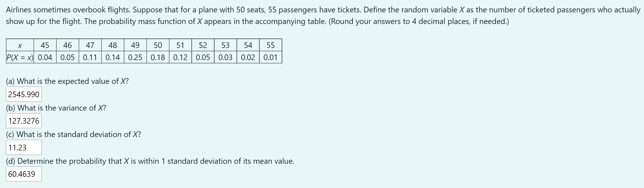Click the standard deviation answer box showing 11.23
The height and width of the screenshot is (188, 644).
(x=23, y=147)
